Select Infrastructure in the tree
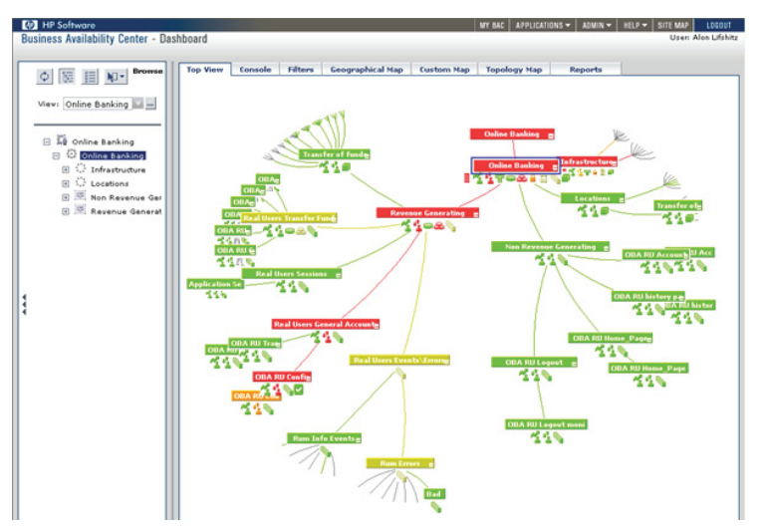762x532 pixels. click(119, 170)
